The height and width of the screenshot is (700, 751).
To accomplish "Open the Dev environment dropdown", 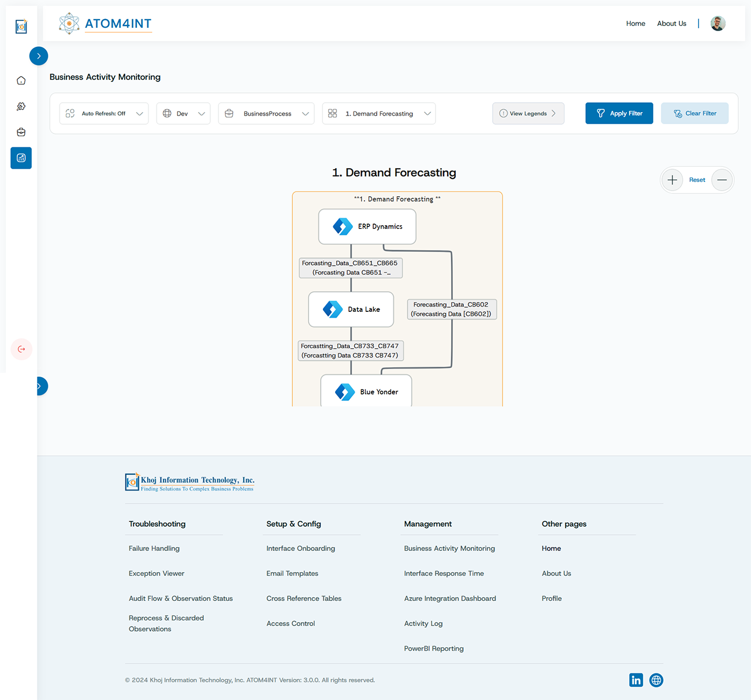I will 183,114.
